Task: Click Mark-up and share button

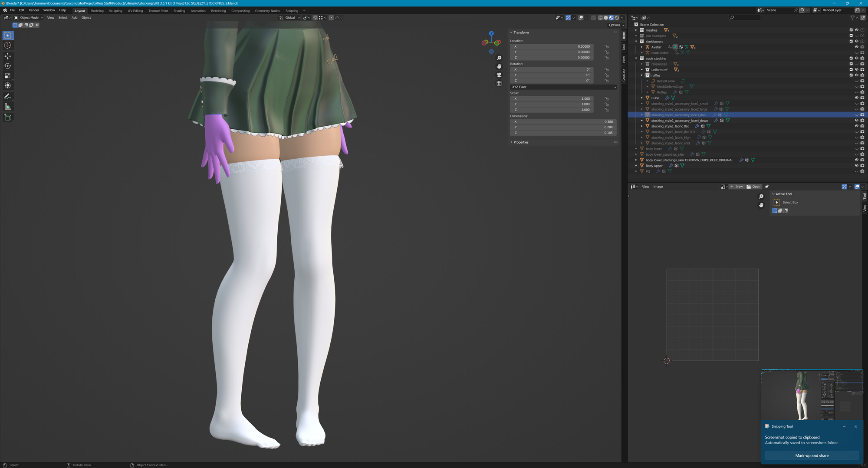Action: click(811, 455)
